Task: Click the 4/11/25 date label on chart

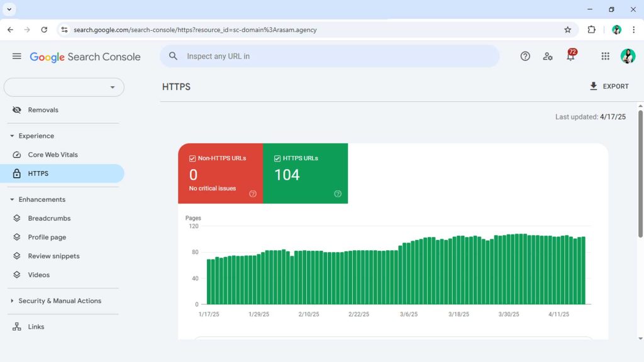Action: (558, 314)
